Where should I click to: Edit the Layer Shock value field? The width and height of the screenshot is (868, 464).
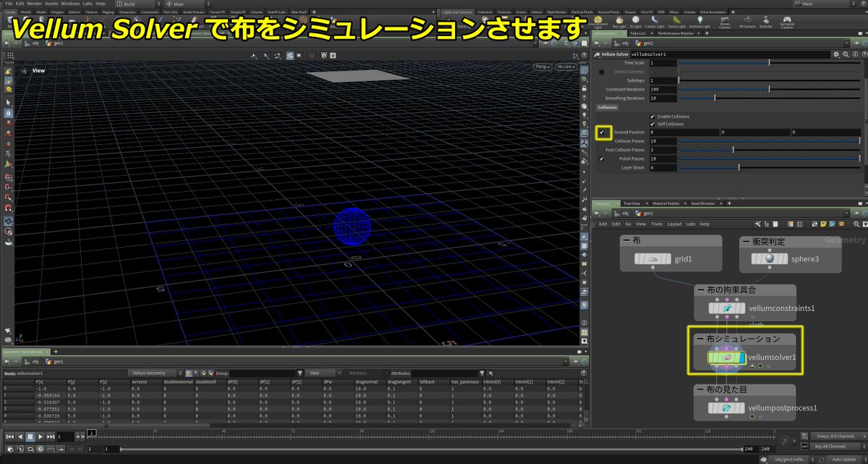pyautogui.click(x=663, y=167)
